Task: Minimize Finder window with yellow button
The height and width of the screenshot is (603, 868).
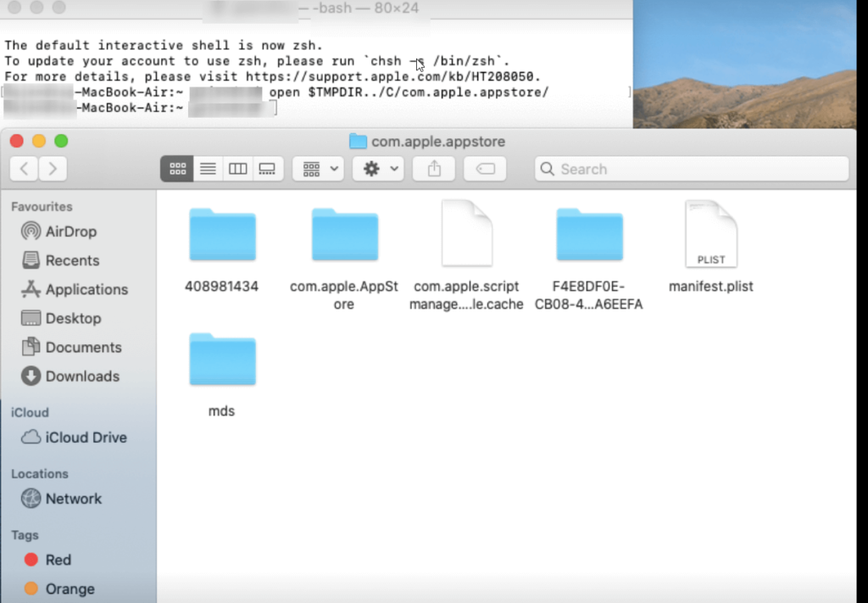Action: pos(39,141)
